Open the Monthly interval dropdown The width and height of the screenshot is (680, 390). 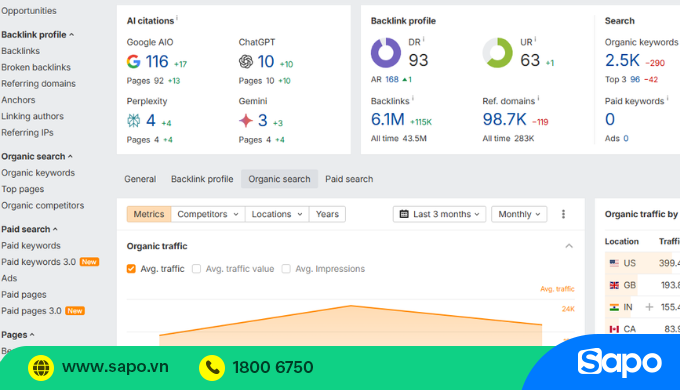click(x=519, y=214)
